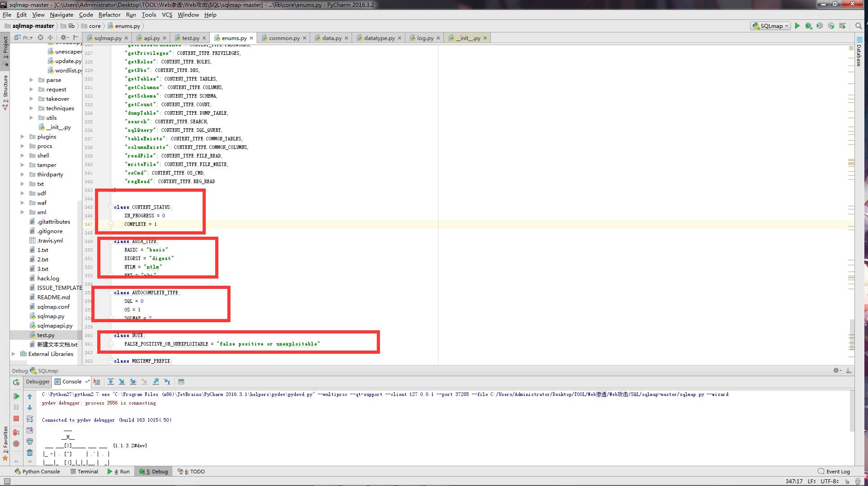
Task: Switch to the common.py editor tab
Action: point(284,38)
